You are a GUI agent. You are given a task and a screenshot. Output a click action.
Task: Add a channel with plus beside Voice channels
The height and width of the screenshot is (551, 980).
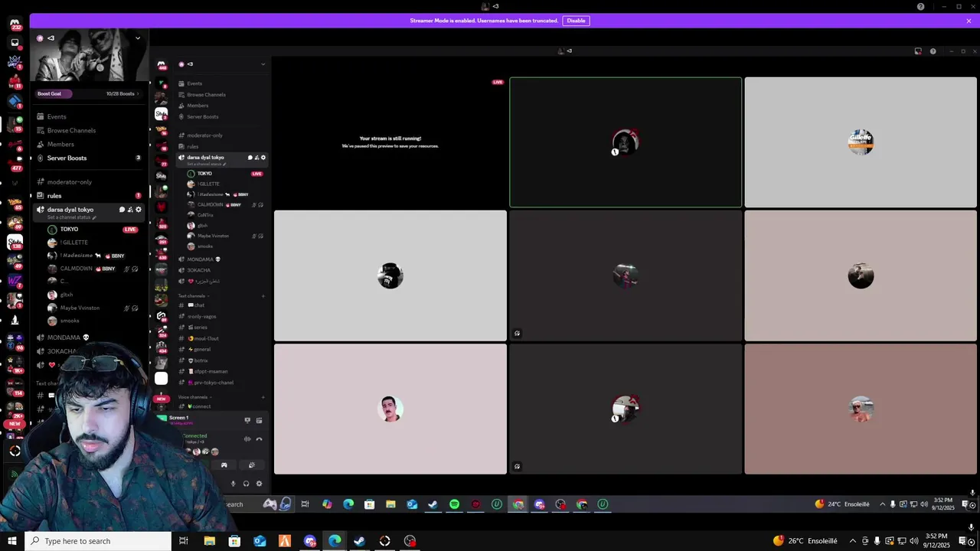click(x=263, y=397)
